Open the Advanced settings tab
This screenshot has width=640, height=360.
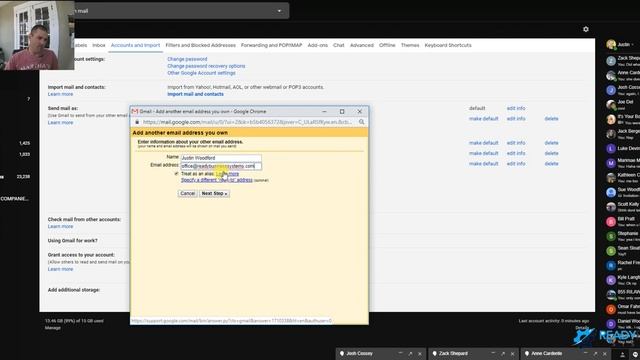pyautogui.click(x=362, y=45)
